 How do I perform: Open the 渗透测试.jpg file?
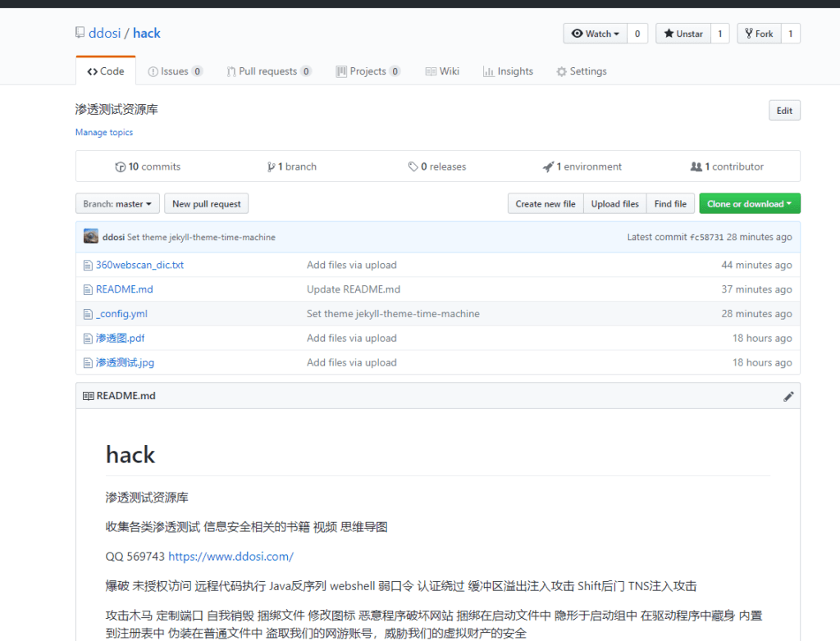coord(125,362)
